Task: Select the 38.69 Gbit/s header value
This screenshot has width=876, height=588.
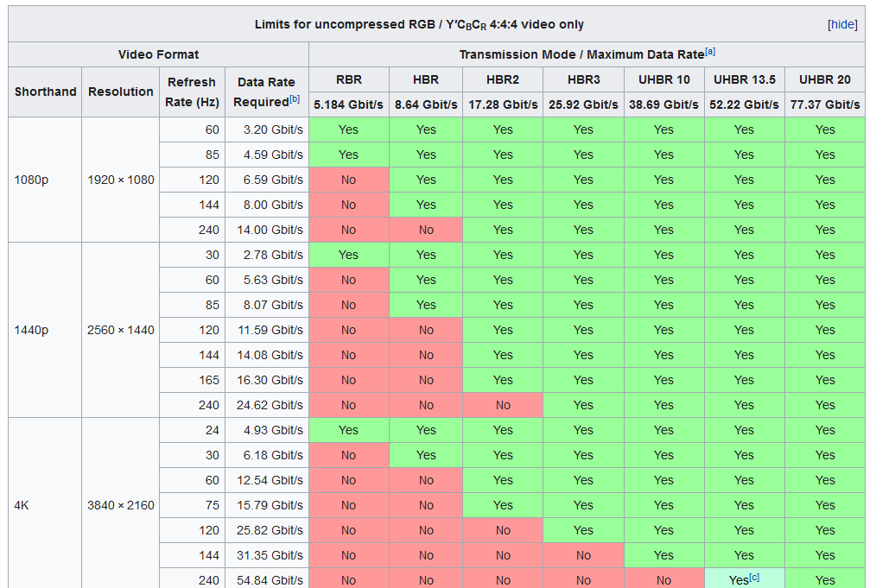Action: coord(663,104)
